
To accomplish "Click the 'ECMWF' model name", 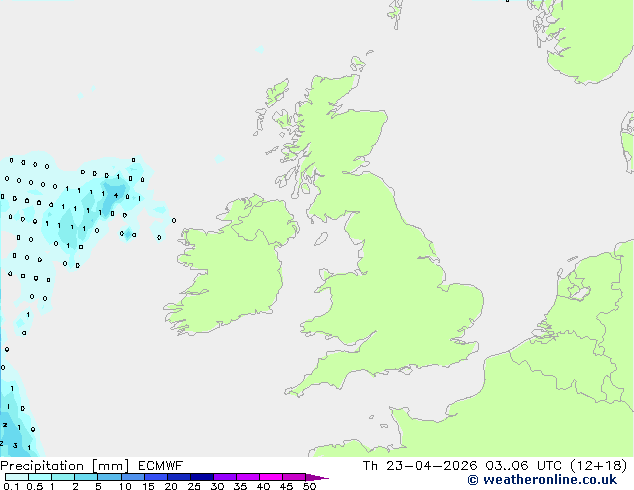I will point(161,466).
